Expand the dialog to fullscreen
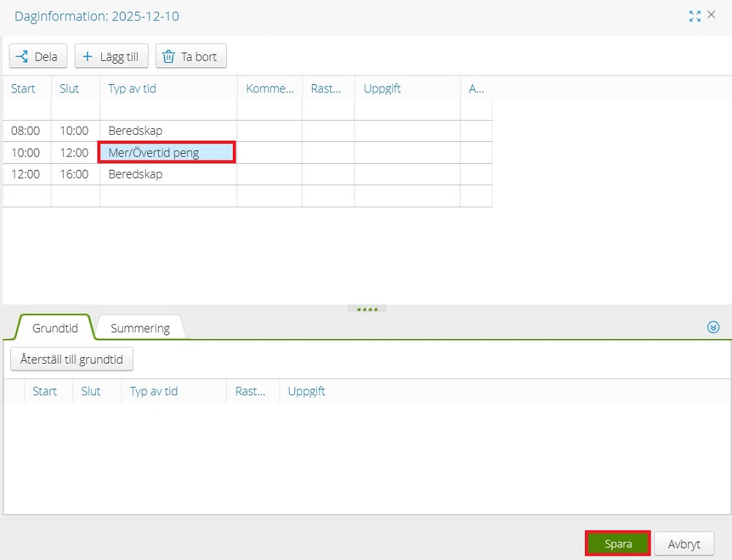Viewport: 732px width, 560px height. coord(695,16)
